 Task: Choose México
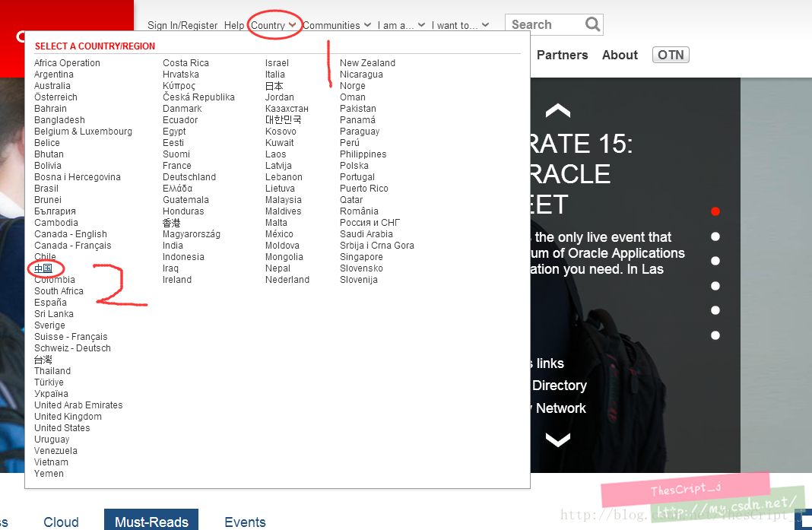(279, 234)
